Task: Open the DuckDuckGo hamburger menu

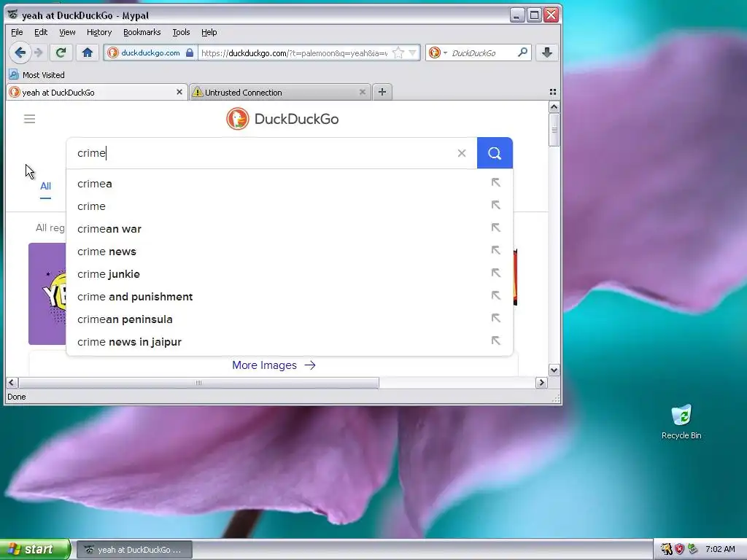Action: [29, 119]
